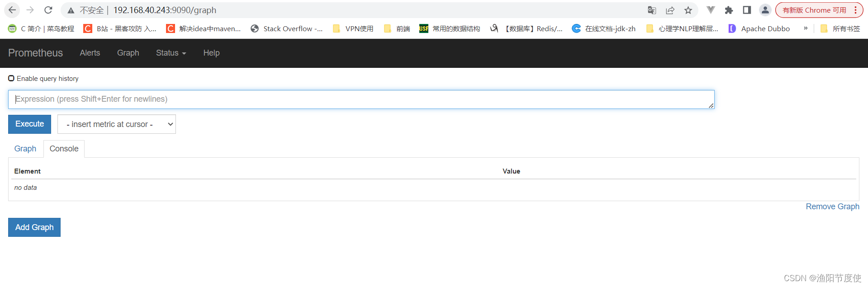Open the 数据库 Redis bookmark
This screenshot has width=868, height=287.
tap(526, 28)
